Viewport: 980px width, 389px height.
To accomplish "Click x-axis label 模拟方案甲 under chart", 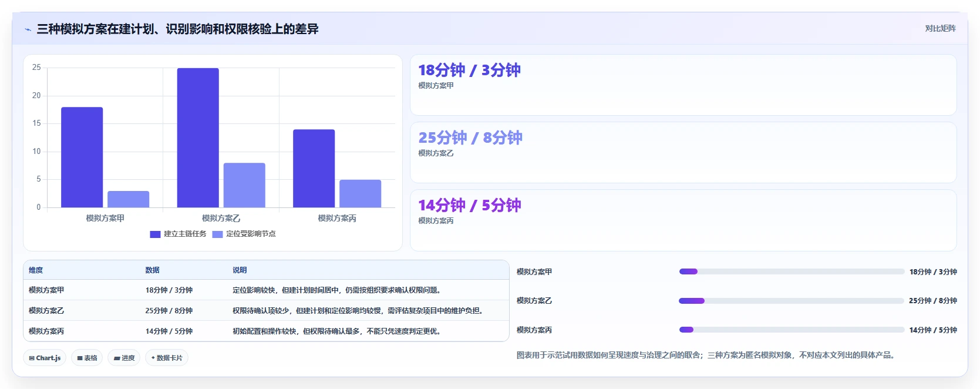I will [105, 218].
